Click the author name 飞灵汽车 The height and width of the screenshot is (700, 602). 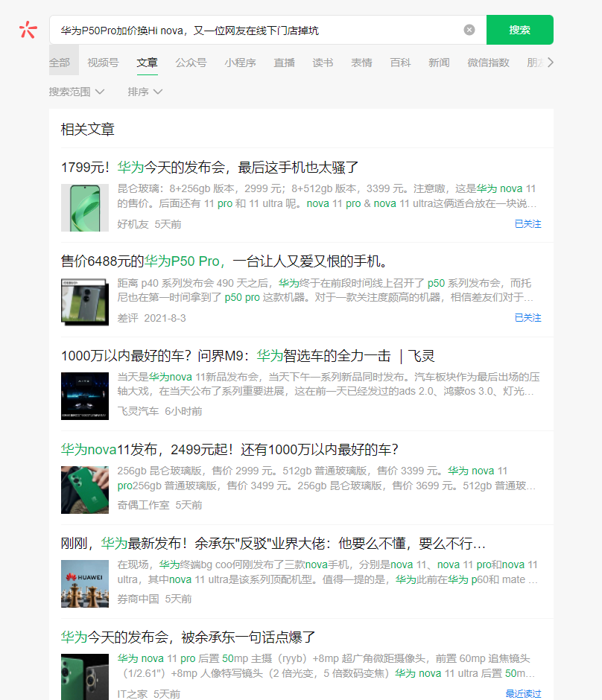[138, 411]
